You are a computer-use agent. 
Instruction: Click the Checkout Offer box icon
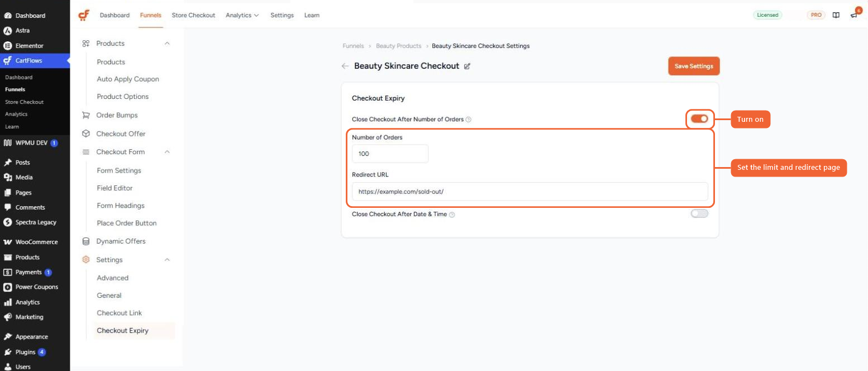coord(86,134)
